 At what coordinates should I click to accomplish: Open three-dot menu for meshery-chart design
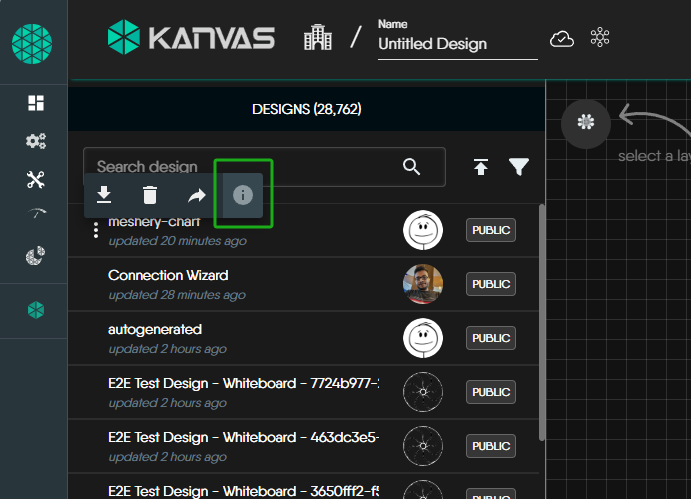tap(96, 230)
